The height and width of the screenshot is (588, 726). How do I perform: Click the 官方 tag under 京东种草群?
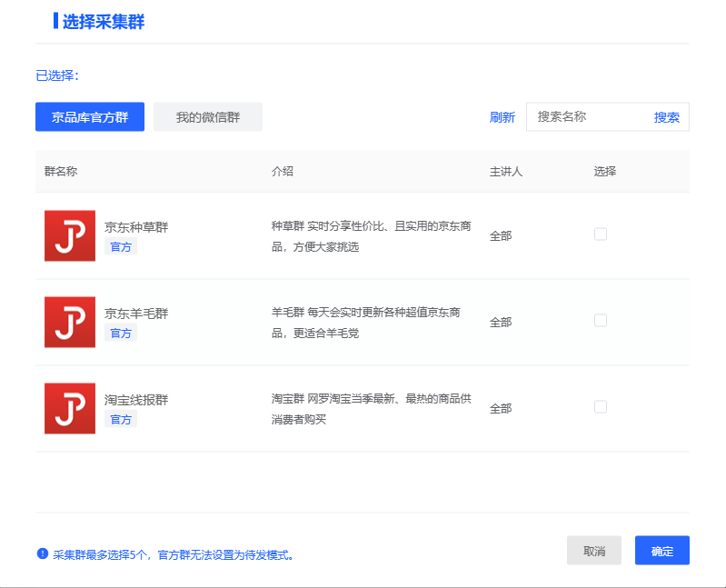click(x=120, y=247)
